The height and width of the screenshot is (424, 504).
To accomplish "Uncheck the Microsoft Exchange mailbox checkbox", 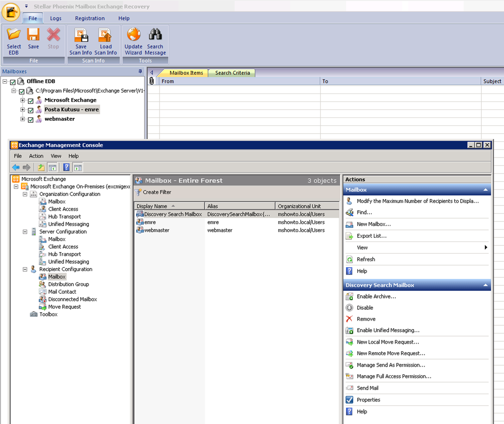I will 31,101.
